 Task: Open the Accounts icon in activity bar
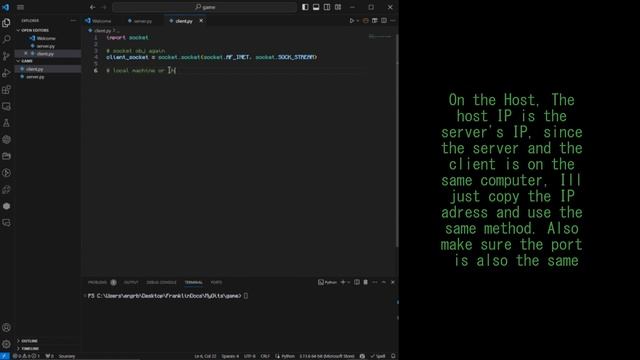[x=6, y=327]
